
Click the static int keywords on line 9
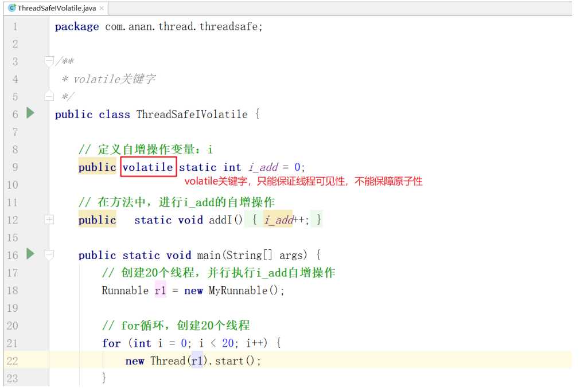point(210,167)
